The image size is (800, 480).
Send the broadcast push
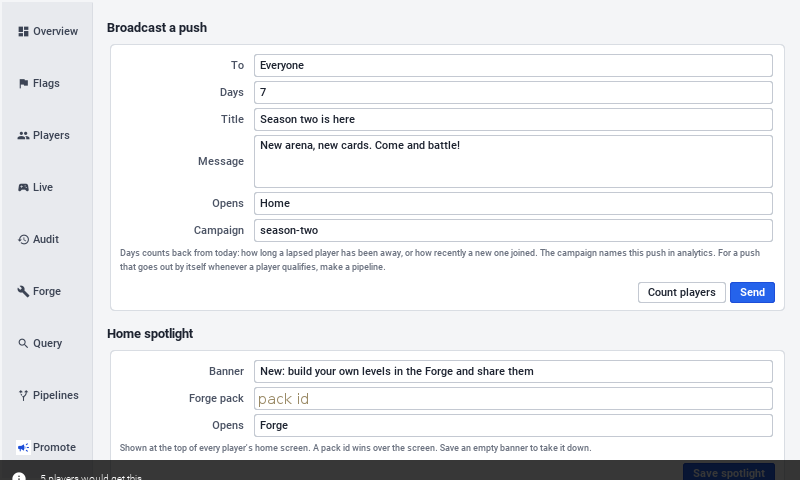tap(753, 293)
